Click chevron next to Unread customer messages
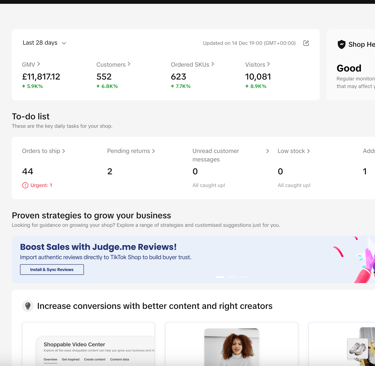This screenshot has height=366, width=375. click(x=267, y=151)
